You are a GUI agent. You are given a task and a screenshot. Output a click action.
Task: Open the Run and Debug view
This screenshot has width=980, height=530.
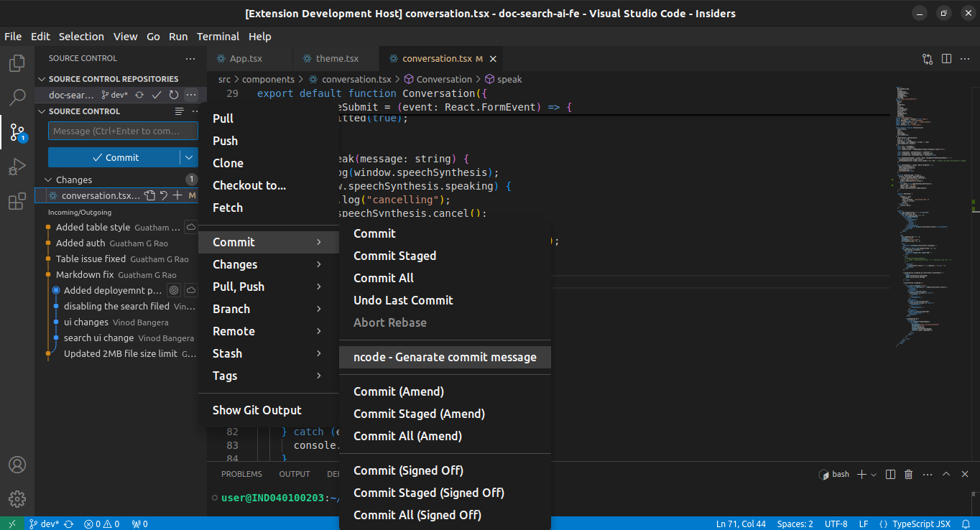click(x=17, y=167)
